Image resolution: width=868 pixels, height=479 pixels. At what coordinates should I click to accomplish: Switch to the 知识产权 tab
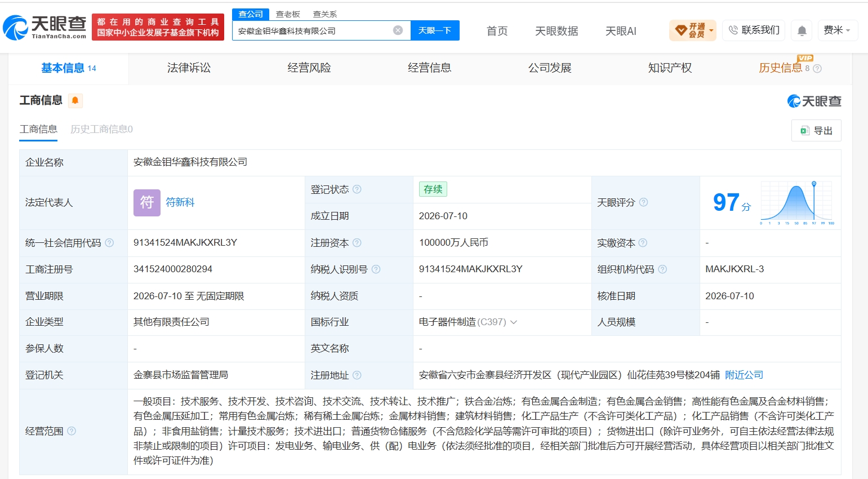670,68
